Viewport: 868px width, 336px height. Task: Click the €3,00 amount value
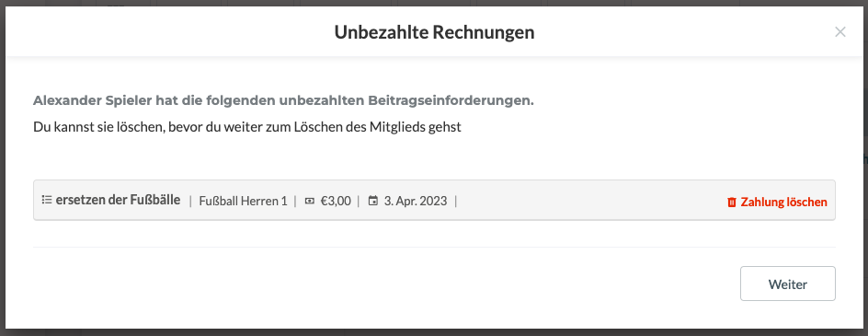coord(336,201)
